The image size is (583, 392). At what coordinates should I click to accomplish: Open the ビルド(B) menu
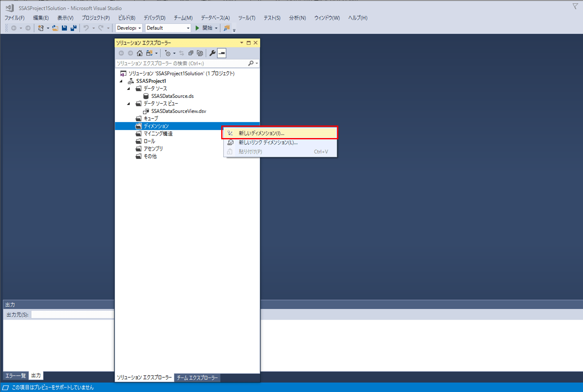coord(127,18)
